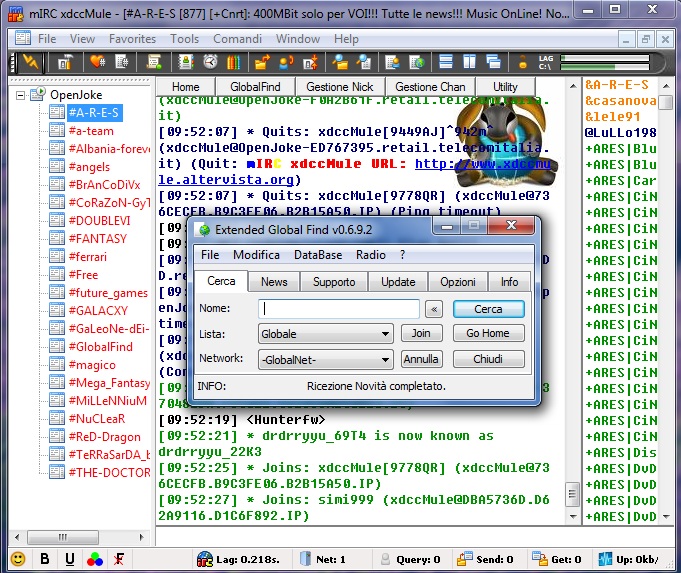Click the Lag status icon

(x=205, y=559)
